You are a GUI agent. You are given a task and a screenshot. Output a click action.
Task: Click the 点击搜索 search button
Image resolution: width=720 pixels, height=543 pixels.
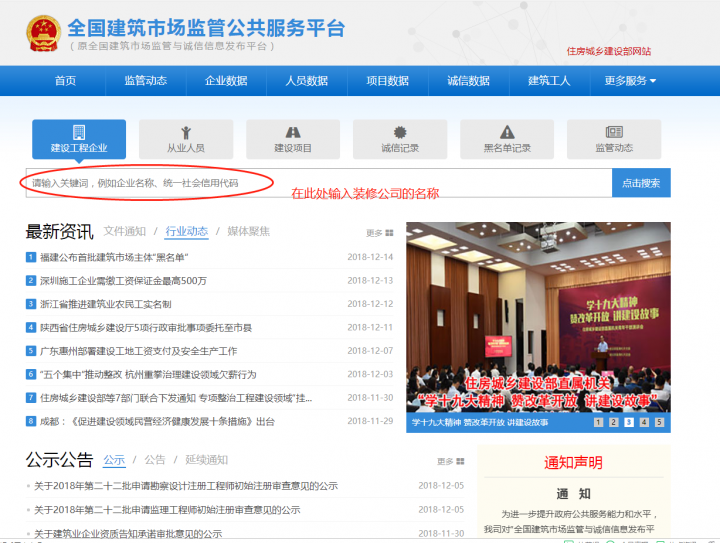[x=641, y=183]
